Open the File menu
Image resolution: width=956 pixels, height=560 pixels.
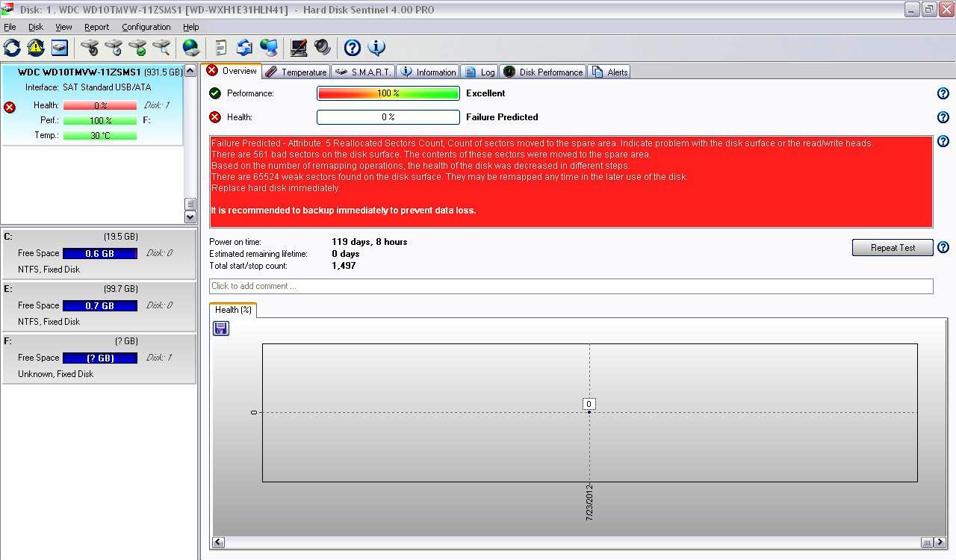(x=10, y=27)
